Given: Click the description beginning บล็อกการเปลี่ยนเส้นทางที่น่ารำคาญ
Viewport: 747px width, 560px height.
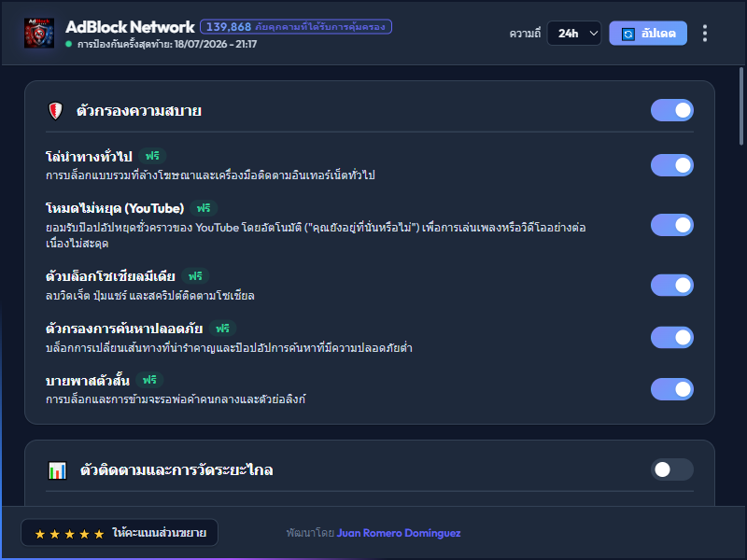Looking at the screenshot, I should (229, 348).
